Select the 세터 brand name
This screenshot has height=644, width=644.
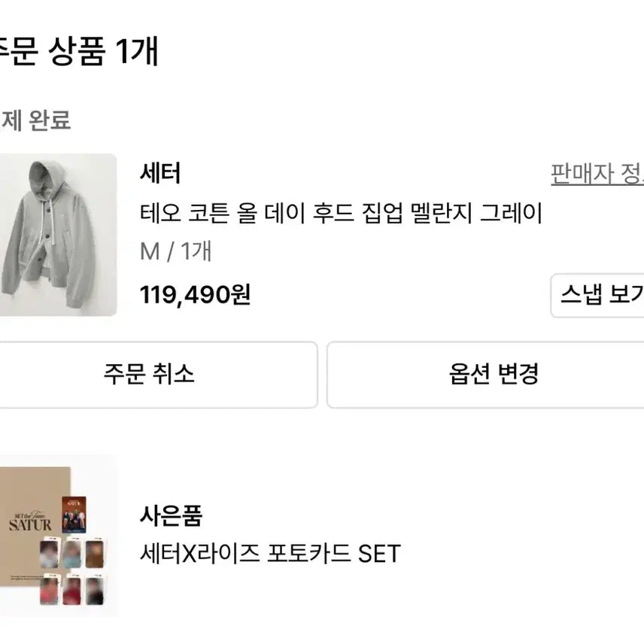pos(160,174)
